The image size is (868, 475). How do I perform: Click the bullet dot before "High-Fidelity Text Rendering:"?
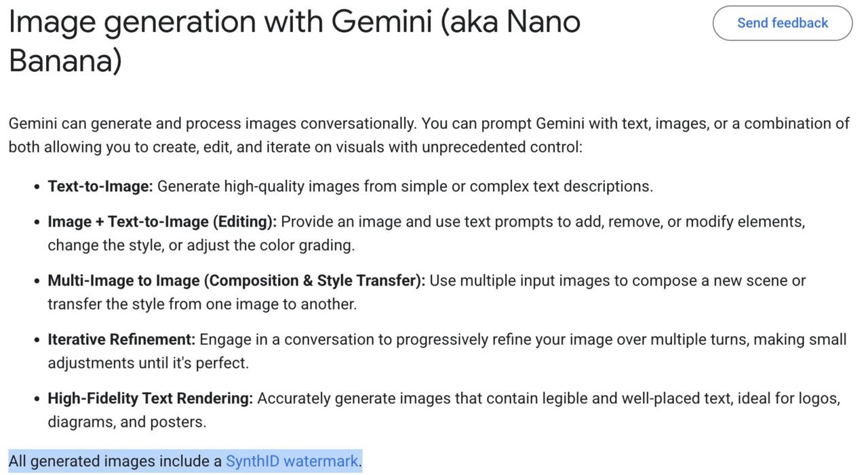(37, 399)
